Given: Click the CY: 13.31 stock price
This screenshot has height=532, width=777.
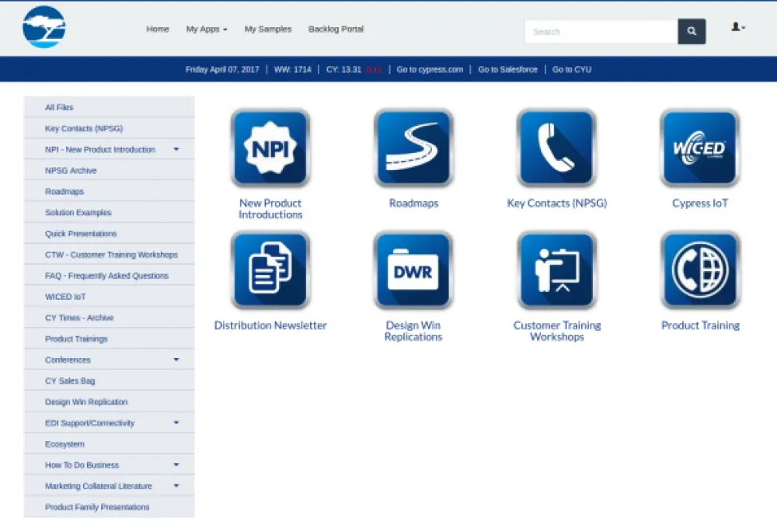Looking at the screenshot, I should 343,69.
